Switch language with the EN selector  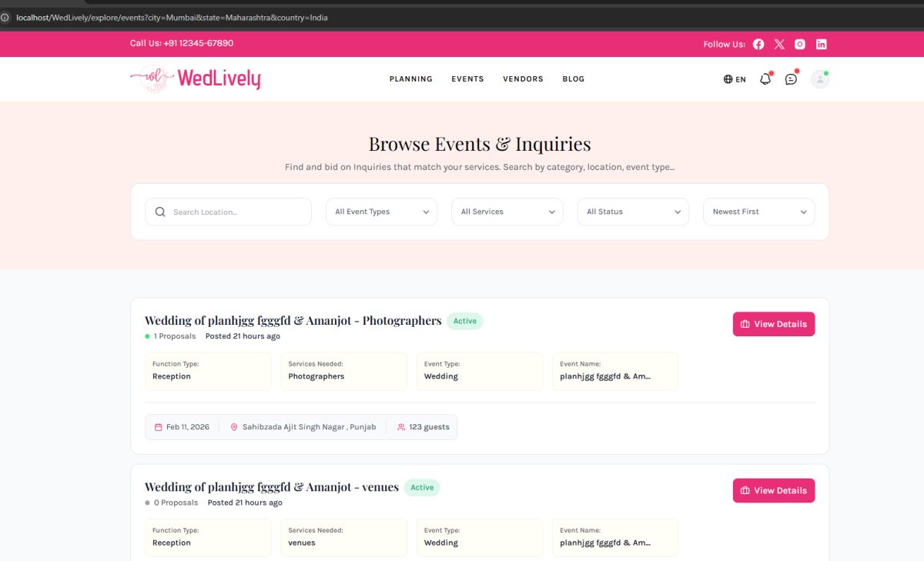(735, 79)
